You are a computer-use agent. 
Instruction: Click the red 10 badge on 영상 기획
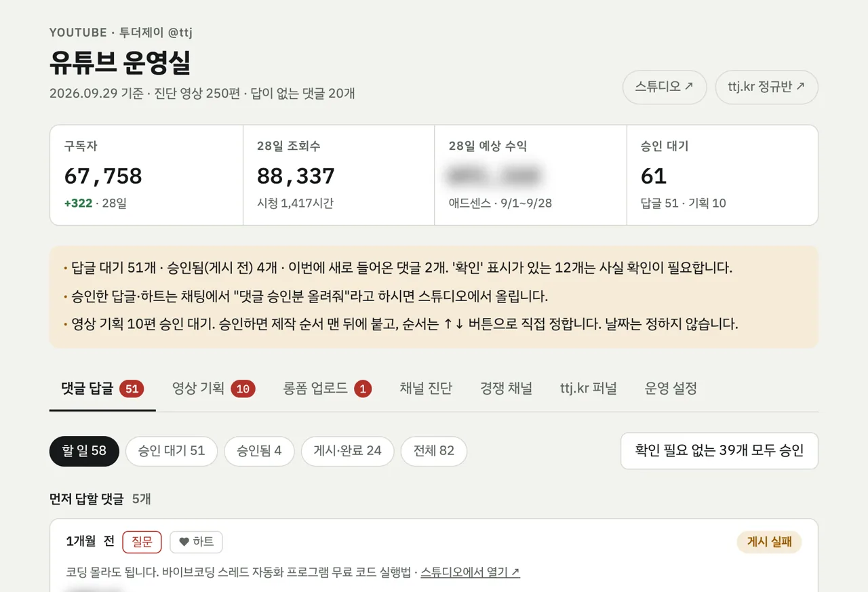tap(243, 389)
